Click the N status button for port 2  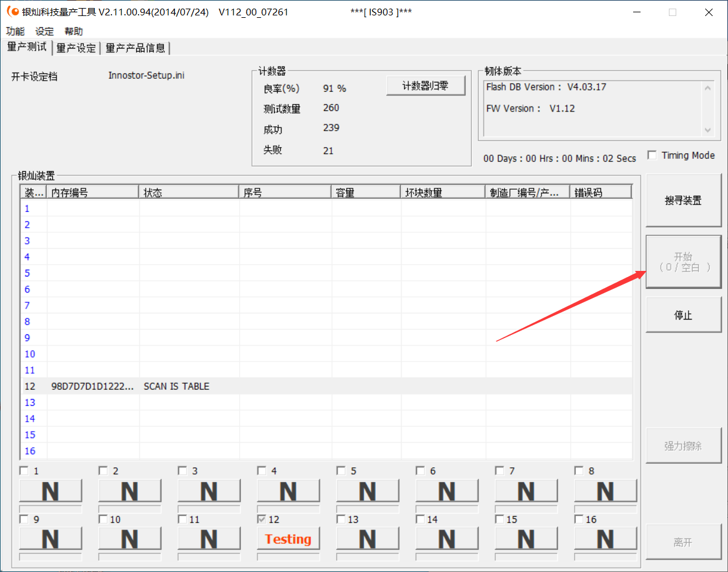(130, 491)
